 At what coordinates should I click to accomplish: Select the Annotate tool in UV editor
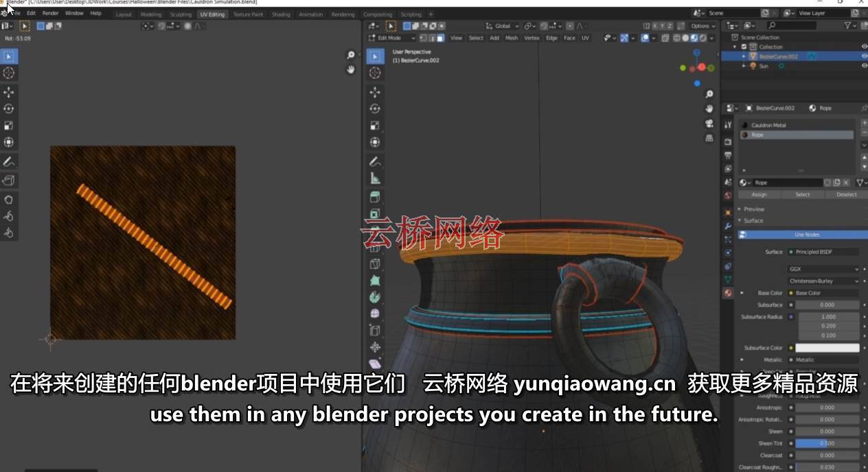coord(9,162)
